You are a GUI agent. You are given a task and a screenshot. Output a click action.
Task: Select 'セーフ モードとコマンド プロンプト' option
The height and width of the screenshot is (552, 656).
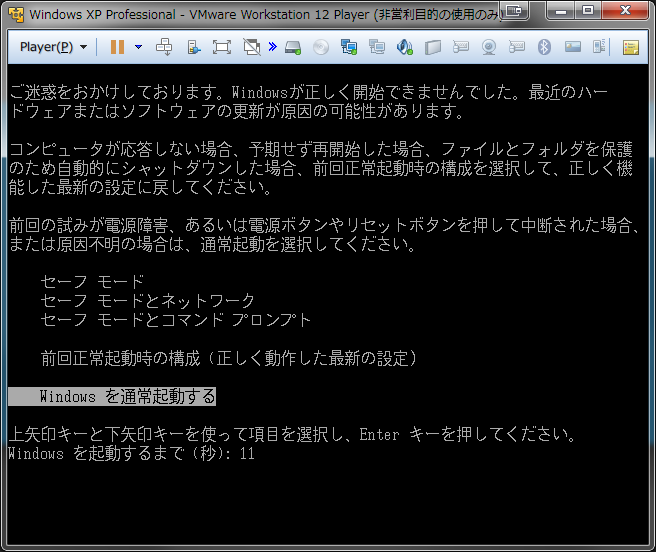(x=176, y=320)
